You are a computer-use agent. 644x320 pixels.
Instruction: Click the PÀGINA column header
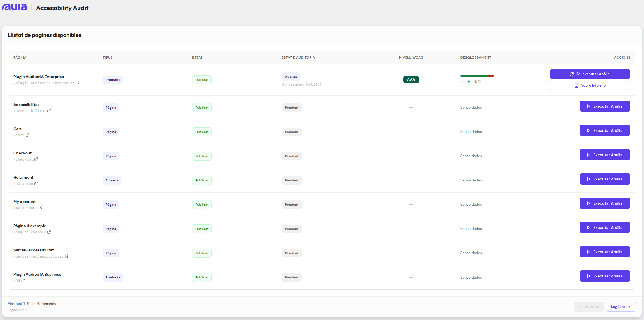click(x=20, y=57)
